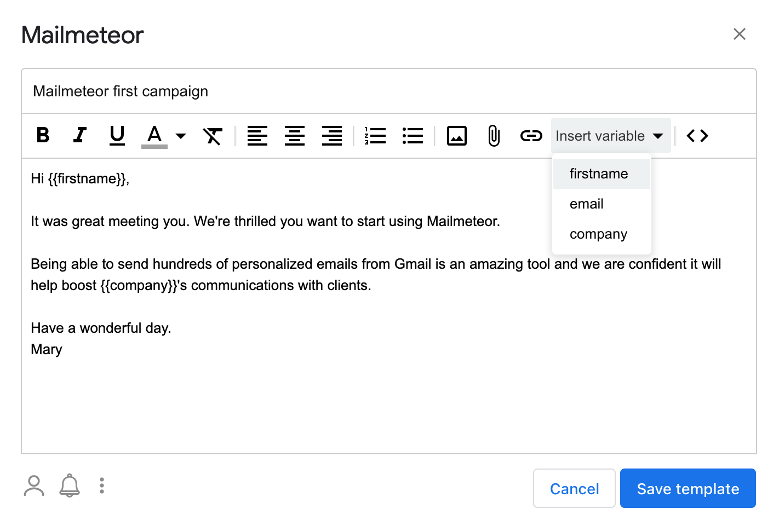Open the HTML source code view
The height and width of the screenshot is (532, 779).
click(x=697, y=135)
